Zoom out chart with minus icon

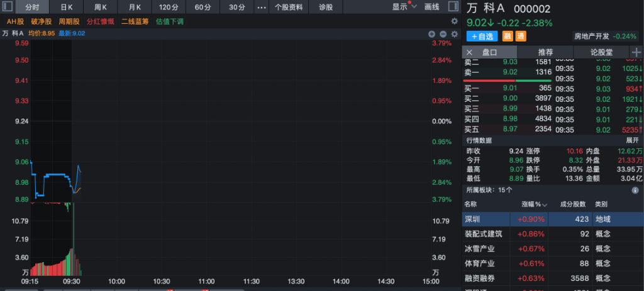pyautogui.click(x=443, y=34)
